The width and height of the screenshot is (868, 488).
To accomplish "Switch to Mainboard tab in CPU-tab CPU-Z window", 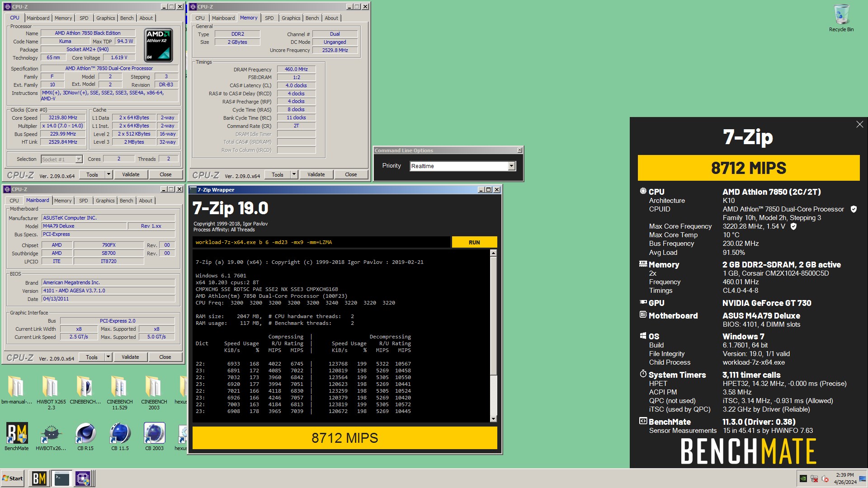I will point(38,18).
